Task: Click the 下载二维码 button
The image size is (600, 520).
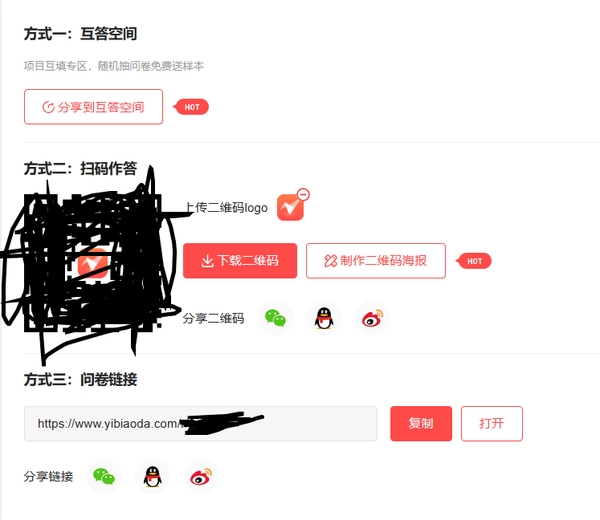Action: (240, 261)
